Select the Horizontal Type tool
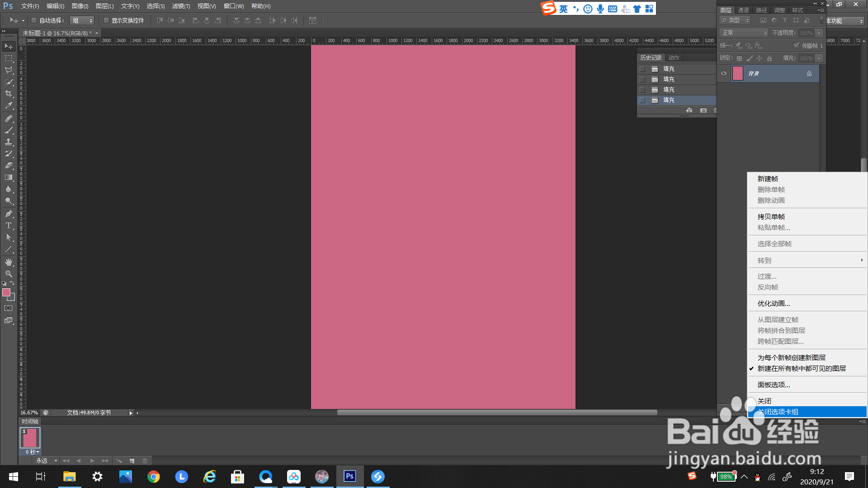Image resolution: width=868 pixels, height=488 pixels. pyautogui.click(x=9, y=225)
